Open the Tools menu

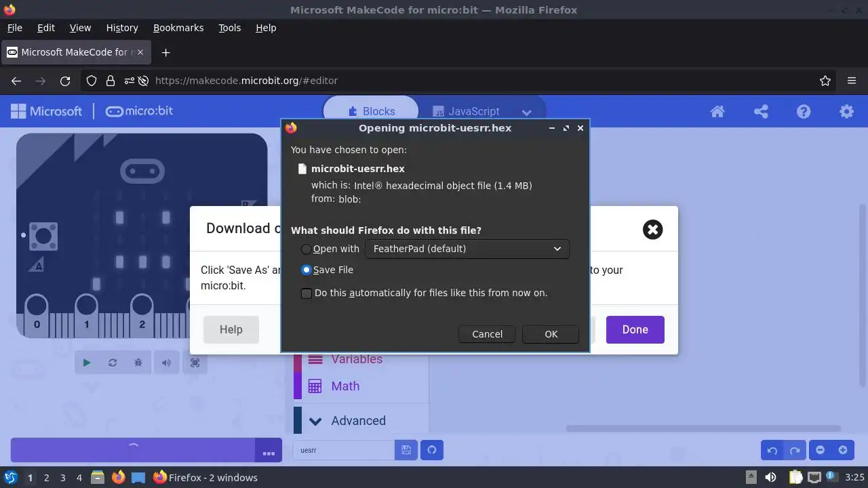[230, 28]
